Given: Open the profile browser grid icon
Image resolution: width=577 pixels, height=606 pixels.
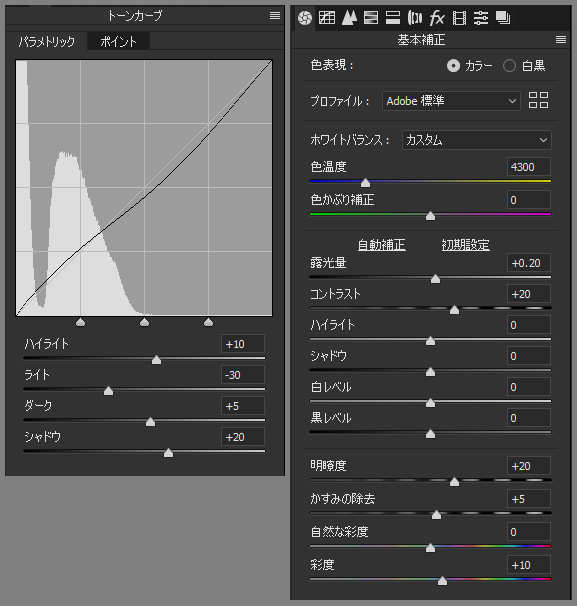Looking at the screenshot, I should pos(538,100).
